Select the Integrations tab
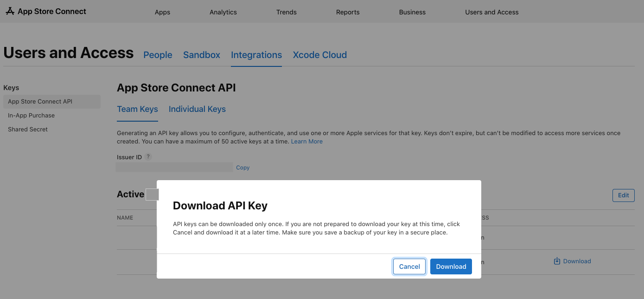644x299 pixels. [256, 55]
